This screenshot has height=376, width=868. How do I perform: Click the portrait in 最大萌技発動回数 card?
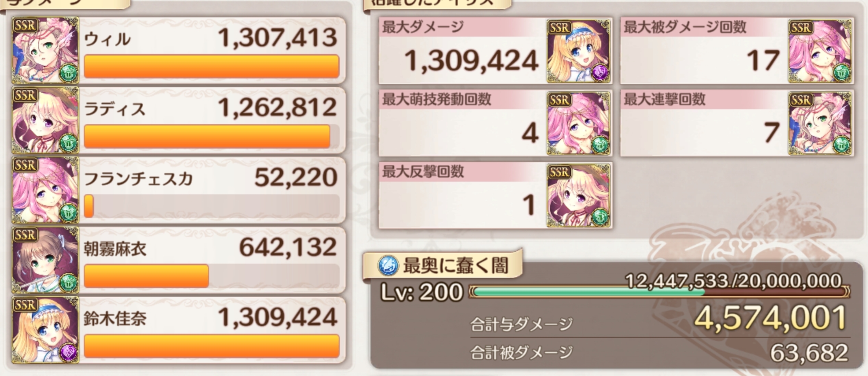point(579,123)
